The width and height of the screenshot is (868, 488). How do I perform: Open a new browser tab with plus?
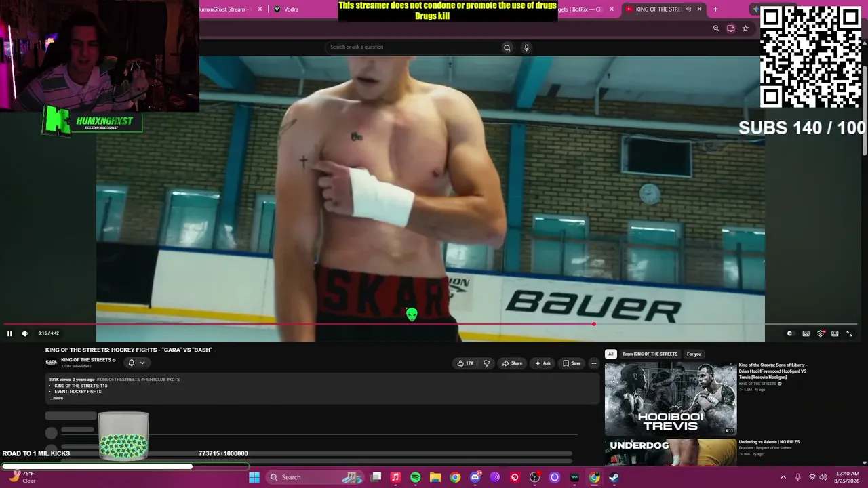[x=715, y=9]
